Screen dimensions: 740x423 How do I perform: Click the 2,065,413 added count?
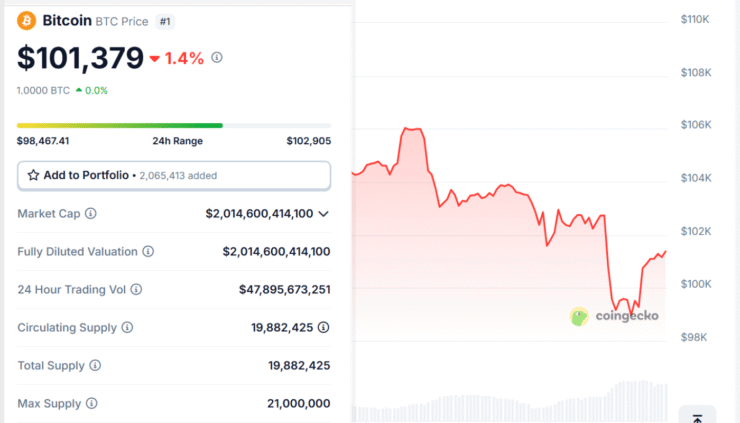178,176
